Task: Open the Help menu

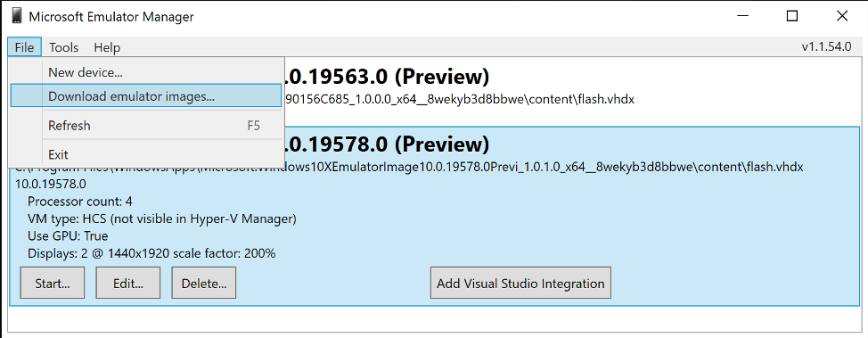Action: point(107,47)
